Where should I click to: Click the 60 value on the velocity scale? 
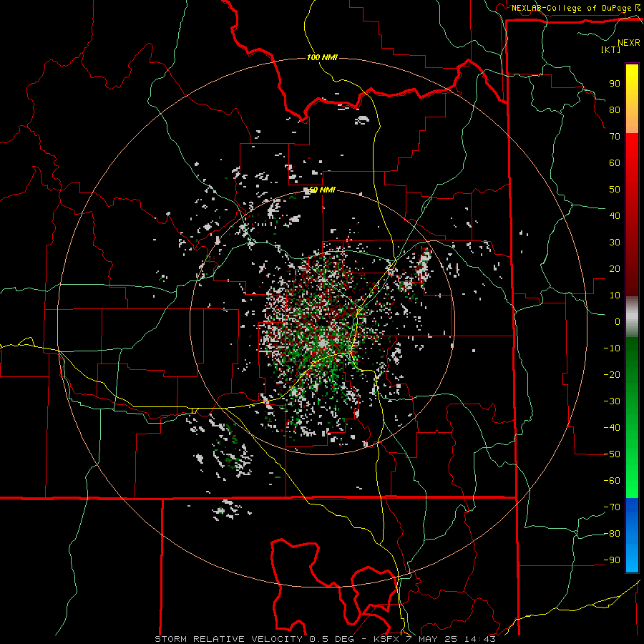pyautogui.click(x=615, y=163)
